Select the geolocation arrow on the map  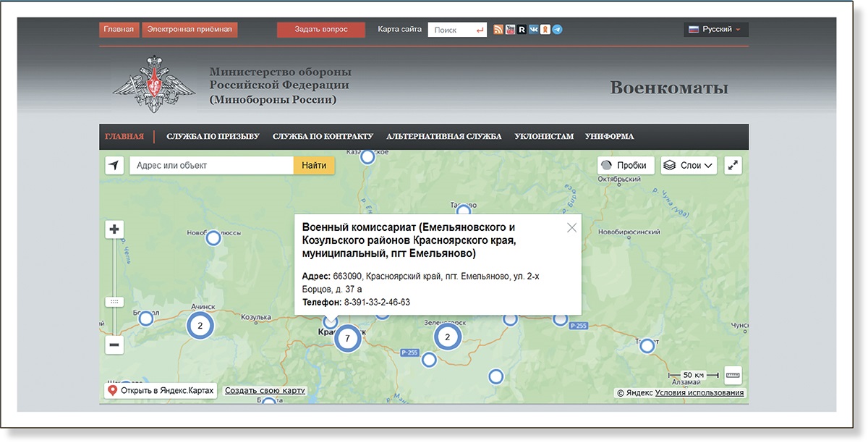tap(114, 164)
